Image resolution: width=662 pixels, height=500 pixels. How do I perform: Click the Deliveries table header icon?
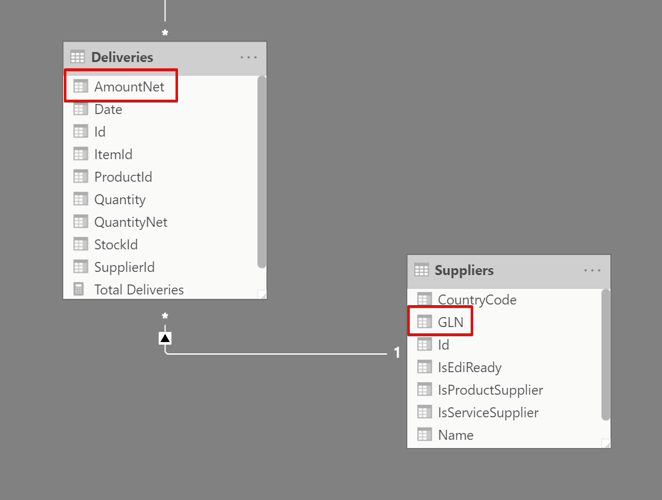[x=78, y=57]
